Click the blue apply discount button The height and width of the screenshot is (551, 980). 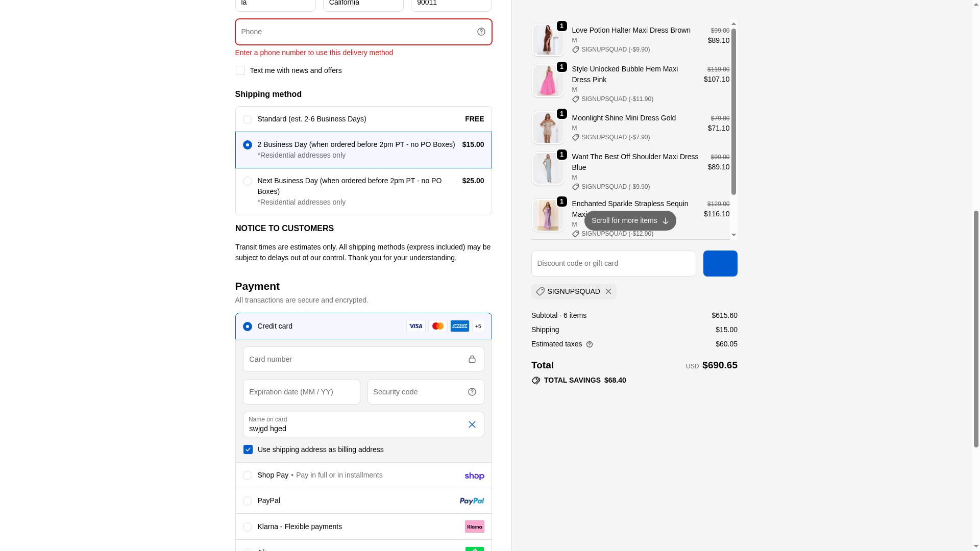[720, 263]
